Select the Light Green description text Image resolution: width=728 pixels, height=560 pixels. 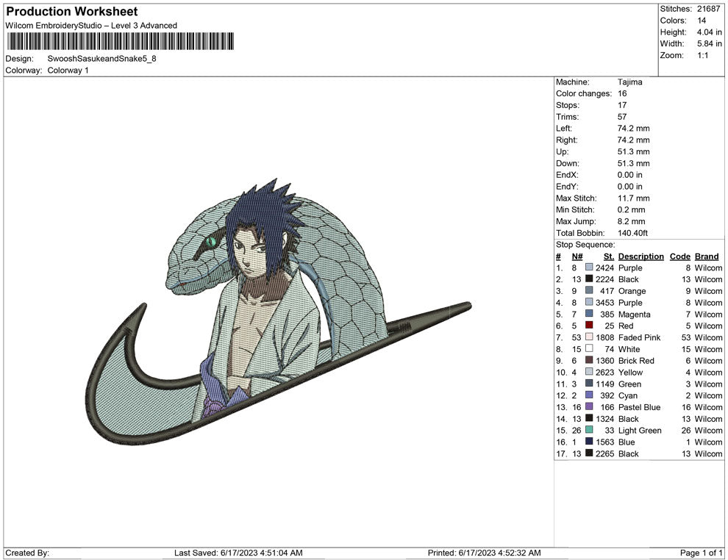click(639, 430)
